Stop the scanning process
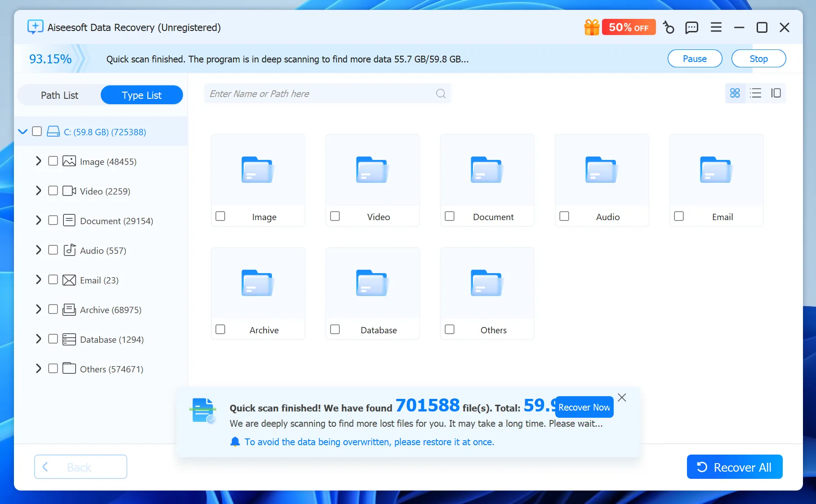Image resolution: width=816 pixels, height=504 pixels. (x=758, y=58)
